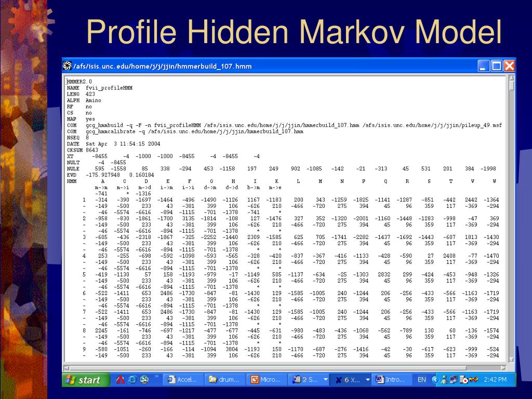Click the colorful tray icon beside the clock
532x399 pixels.
(474, 380)
